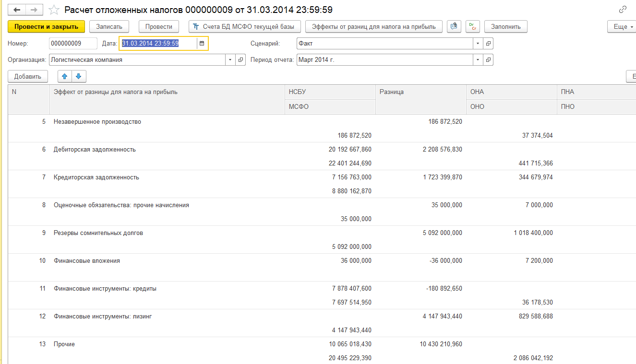
Task: Open the Еще menu
Action: tap(622, 26)
